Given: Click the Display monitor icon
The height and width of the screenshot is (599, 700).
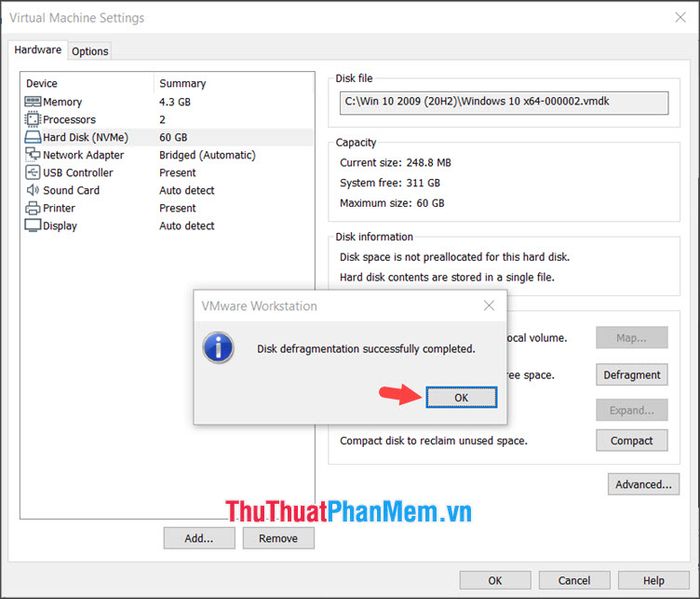Looking at the screenshot, I should [33, 225].
